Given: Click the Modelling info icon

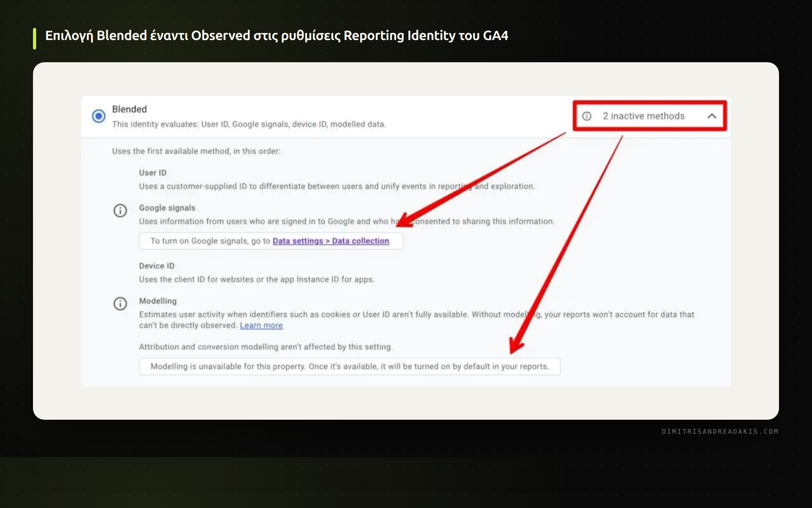Looking at the screenshot, I should click(120, 304).
